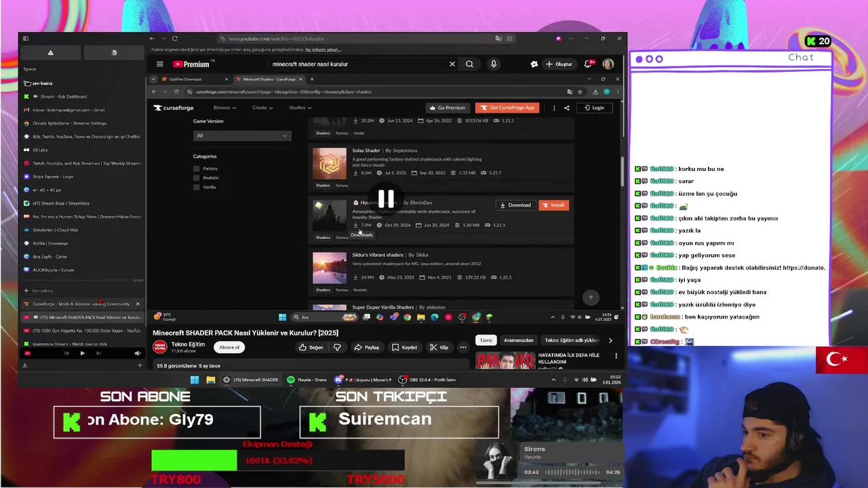The width and height of the screenshot is (868, 488).
Task: Expand the CurseForge Studios menu
Action: point(300,108)
